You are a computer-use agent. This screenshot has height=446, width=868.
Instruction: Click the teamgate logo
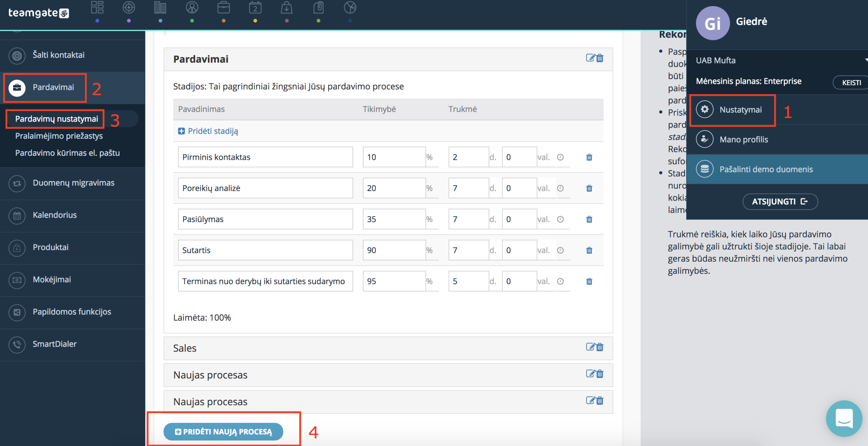(x=38, y=13)
